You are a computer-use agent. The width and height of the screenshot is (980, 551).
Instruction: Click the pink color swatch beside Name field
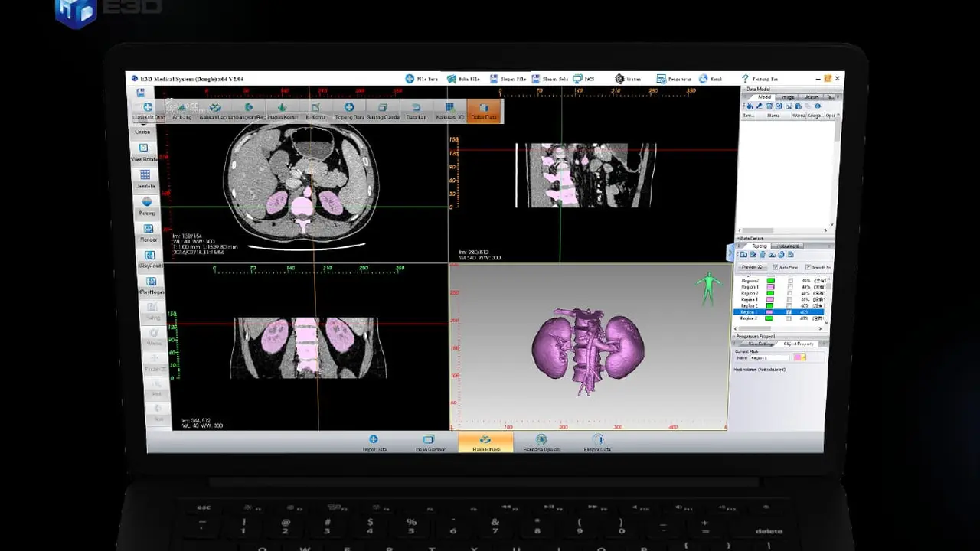tap(797, 357)
